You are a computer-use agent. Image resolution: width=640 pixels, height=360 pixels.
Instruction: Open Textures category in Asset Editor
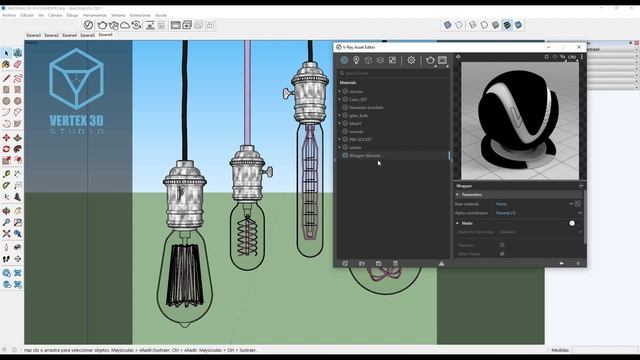tap(392, 60)
